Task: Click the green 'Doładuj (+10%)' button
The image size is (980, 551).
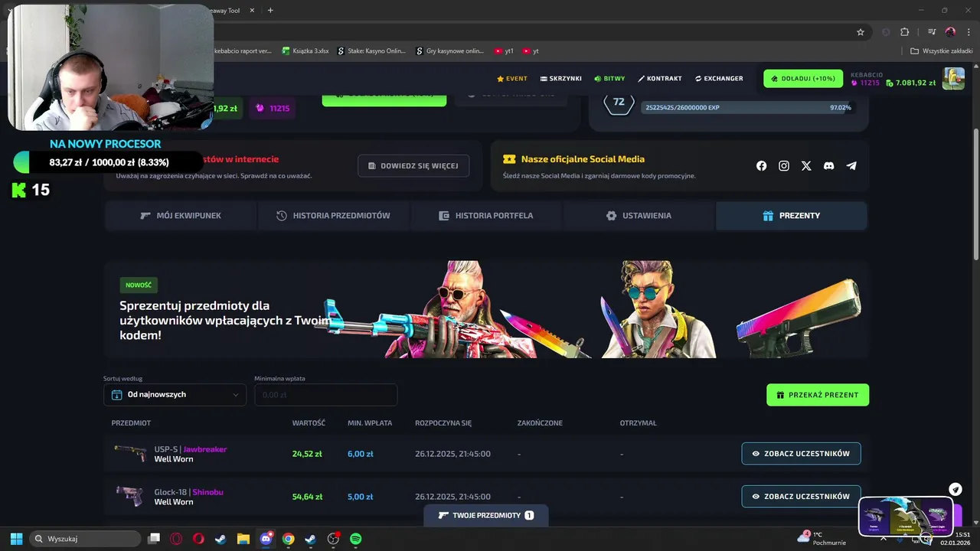Action: 803,79
